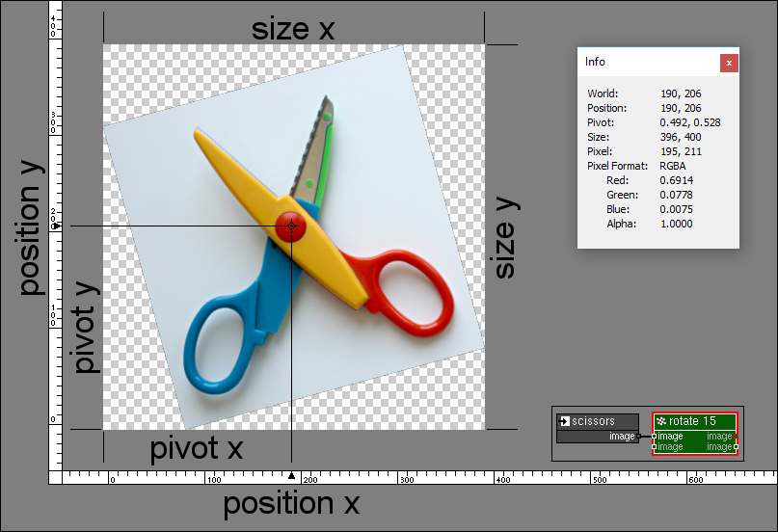Click the scissors node input arrow icon
Screen dimensions: 778x532
pyautogui.click(x=564, y=421)
